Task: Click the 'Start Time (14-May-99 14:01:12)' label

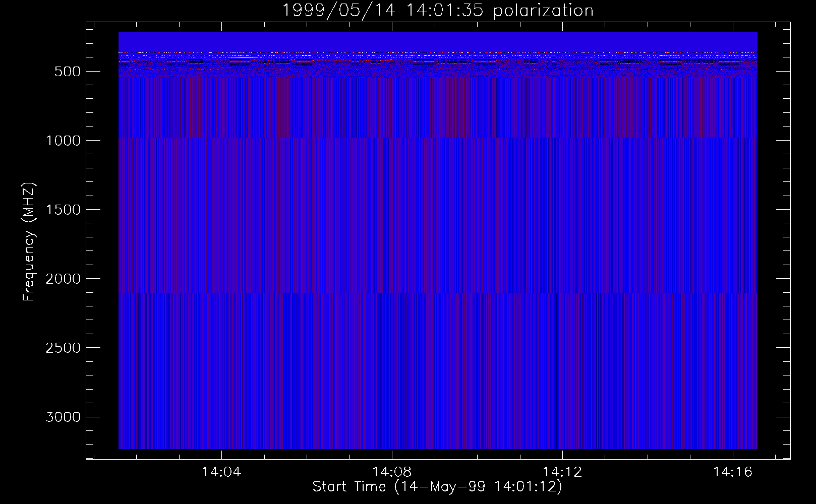Action: click(437, 487)
